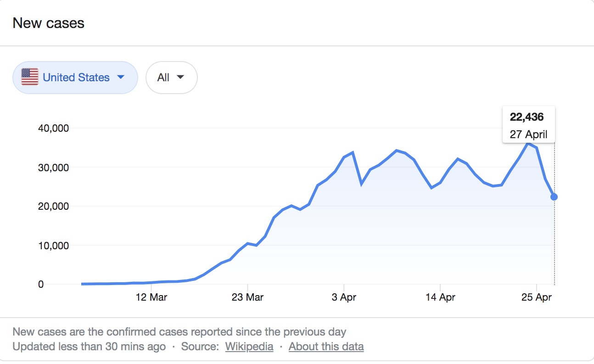The width and height of the screenshot is (594, 364).
Task: Select the 25 Apr x-axis label
Action: click(x=537, y=297)
